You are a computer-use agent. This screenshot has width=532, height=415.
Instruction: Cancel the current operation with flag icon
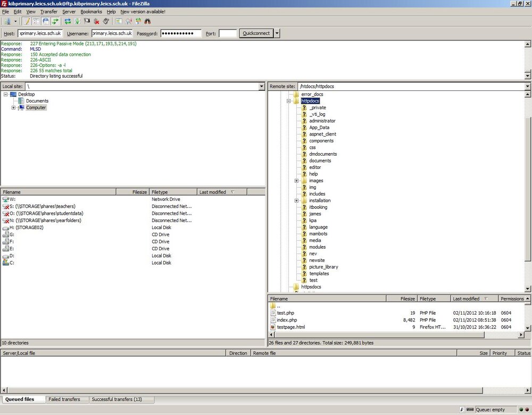point(87,21)
